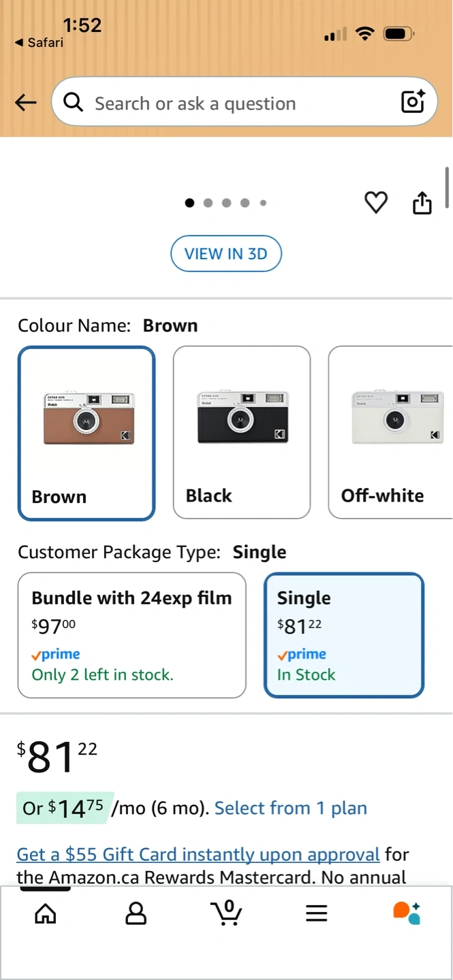Select the Black colour option
The width and height of the screenshot is (453, 980).
click(x=242, y=433)
